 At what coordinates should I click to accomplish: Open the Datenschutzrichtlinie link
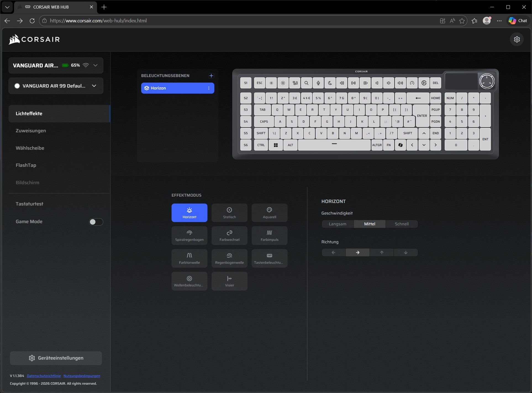click(x=44, y=376)
